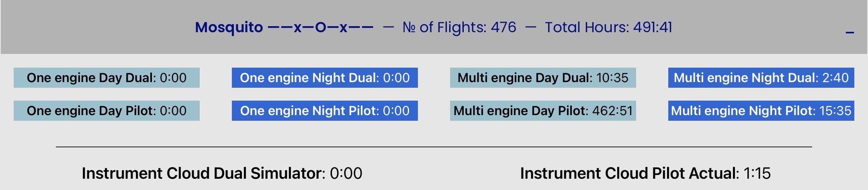This screenshot has width=868, height=190.
Task: Select the Multi engine Day Dual badge
Action: click(543, 78)
